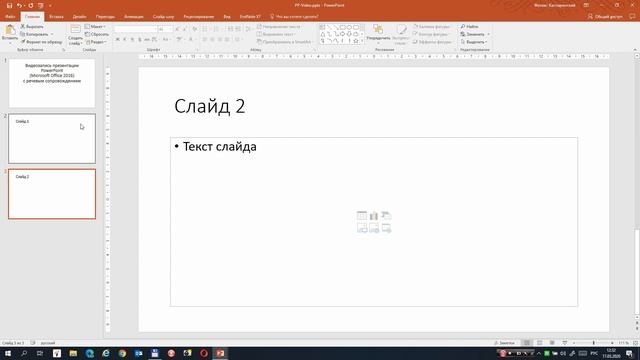Click the Создать слайд icon

[x=76, y=29]
